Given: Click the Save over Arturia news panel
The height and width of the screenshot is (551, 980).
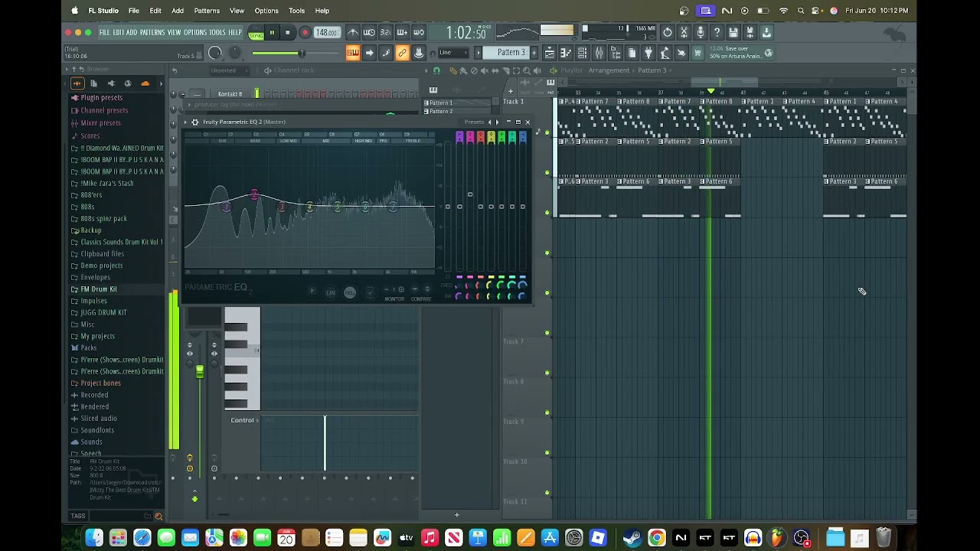Looking at the screenshot, I should [x=740, y=53].
